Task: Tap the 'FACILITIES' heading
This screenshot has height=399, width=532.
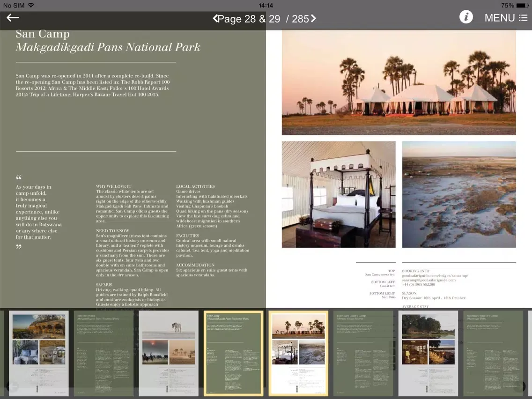Action: coord(188,236)
